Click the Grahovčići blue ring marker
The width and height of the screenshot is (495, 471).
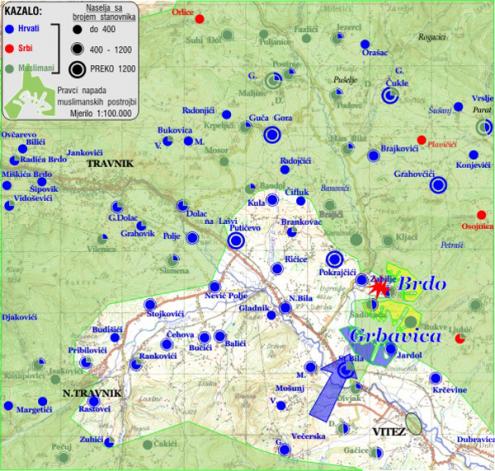pos(438,185)
